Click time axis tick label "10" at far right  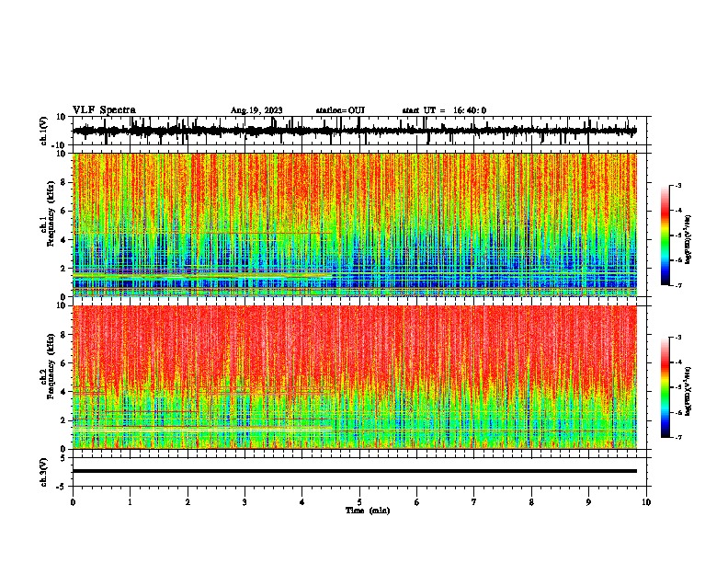646,502
